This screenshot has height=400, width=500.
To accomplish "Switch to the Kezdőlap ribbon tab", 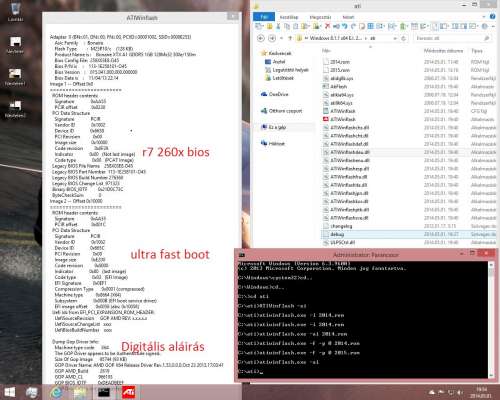I will pyautogui.click(x=289, y=17).
